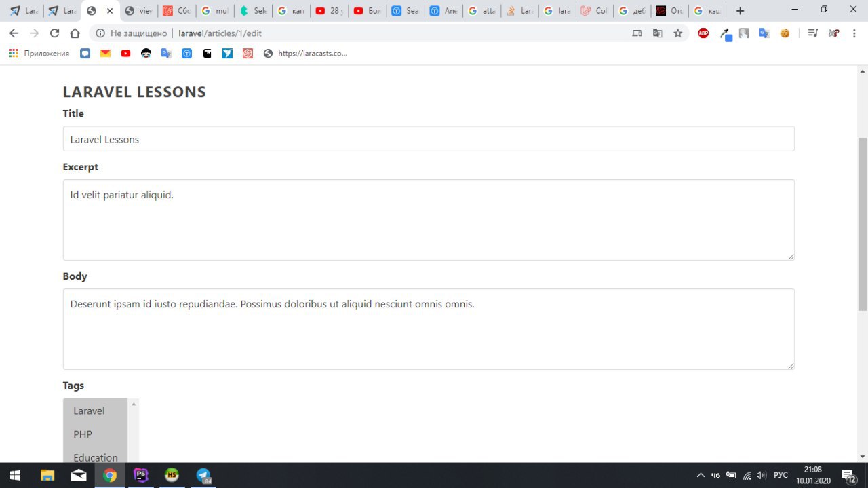
Task: Bookmark this page with the star icon
Action: click(677, 33)
